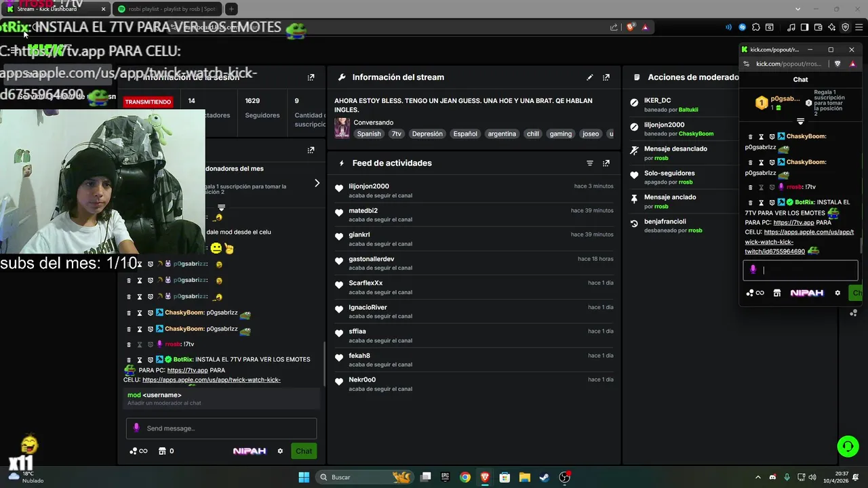Screen dimensions: 868x488
Task: Click the taskbar Buscar search box
Action: pyautogui.click(x=366, y=477)
